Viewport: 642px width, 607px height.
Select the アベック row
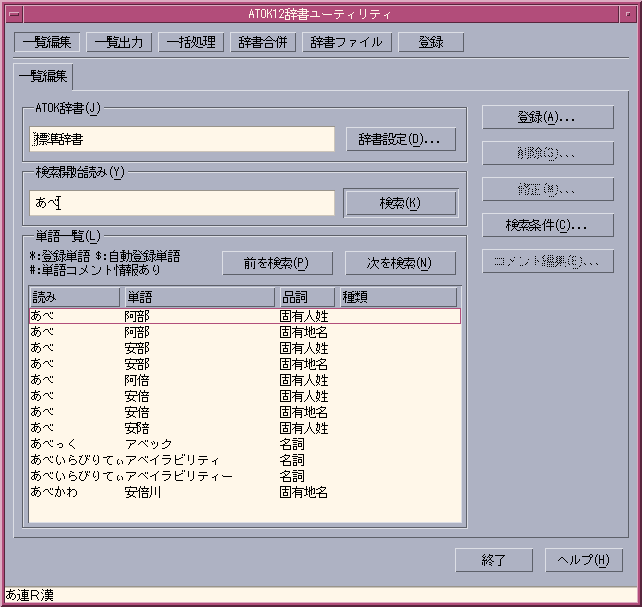point(245,444)
